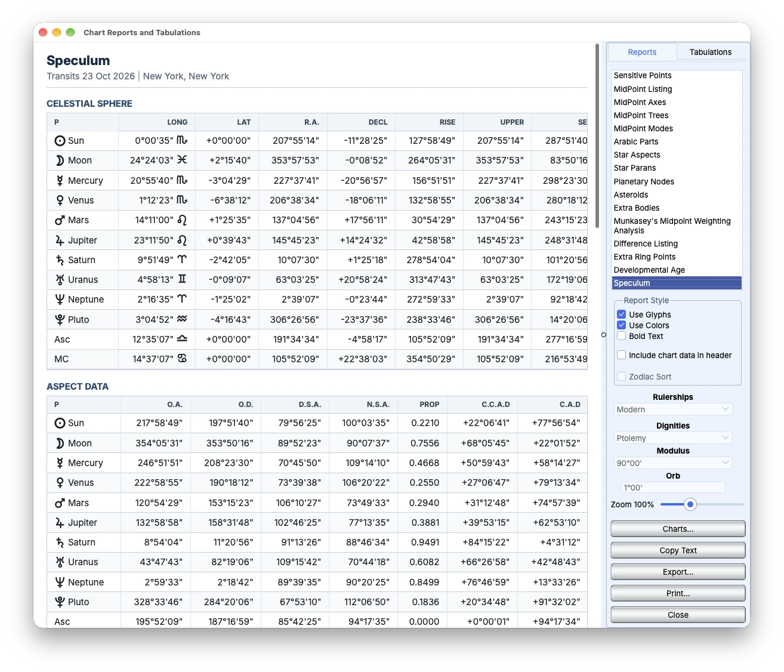This screenshot has width=784, height=672.
Task: Click the Cancer sign glyph beside MC longitude
Action: coord(182,359)
